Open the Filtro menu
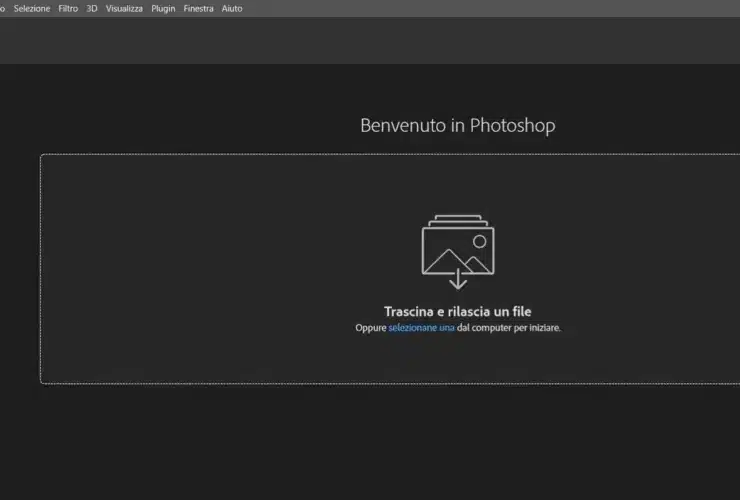Screen dimensions: 740x500 tap(68, 8)
